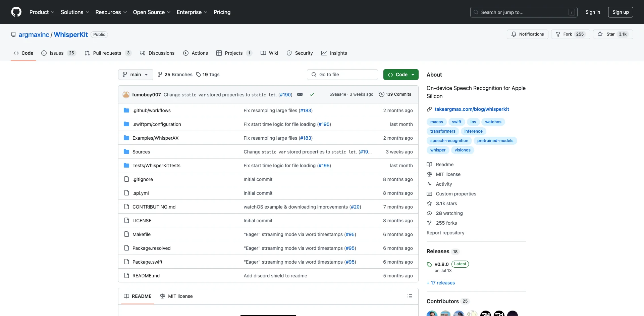The image size is (644, 316).
Task: Click fumoboy007 avatar image
Action: [126, 95]
